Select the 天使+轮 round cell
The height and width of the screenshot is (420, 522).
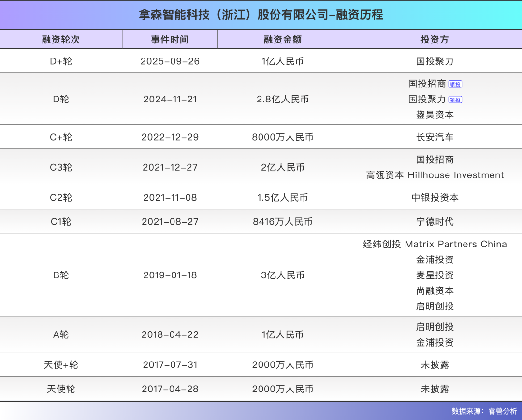click(61, 365)
